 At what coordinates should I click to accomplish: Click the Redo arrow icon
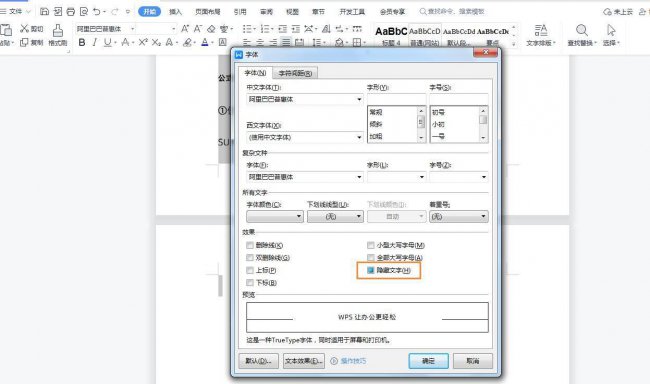(115, 12)
